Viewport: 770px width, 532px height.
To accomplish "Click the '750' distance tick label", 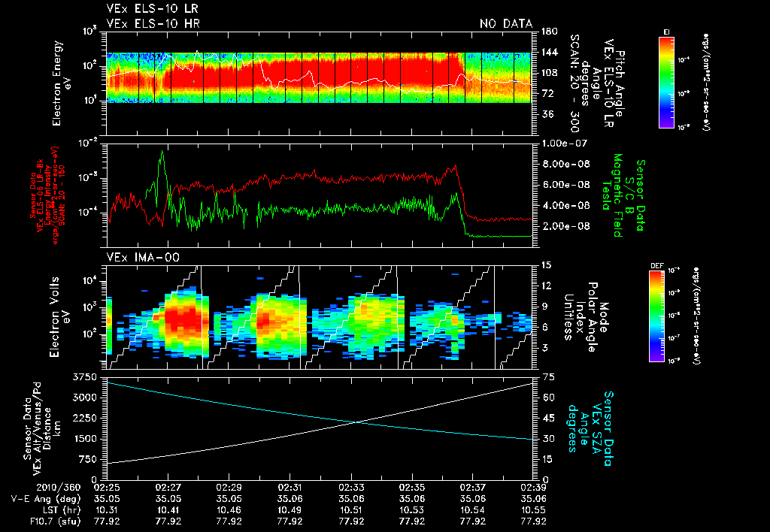I will [x=88, y=459].
